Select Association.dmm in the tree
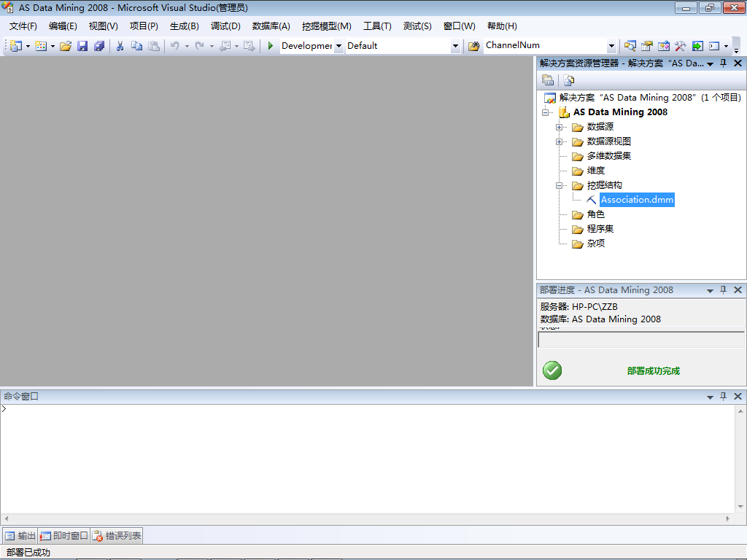The height and width of the screenshot is (560, 747). tap(637, 200)
